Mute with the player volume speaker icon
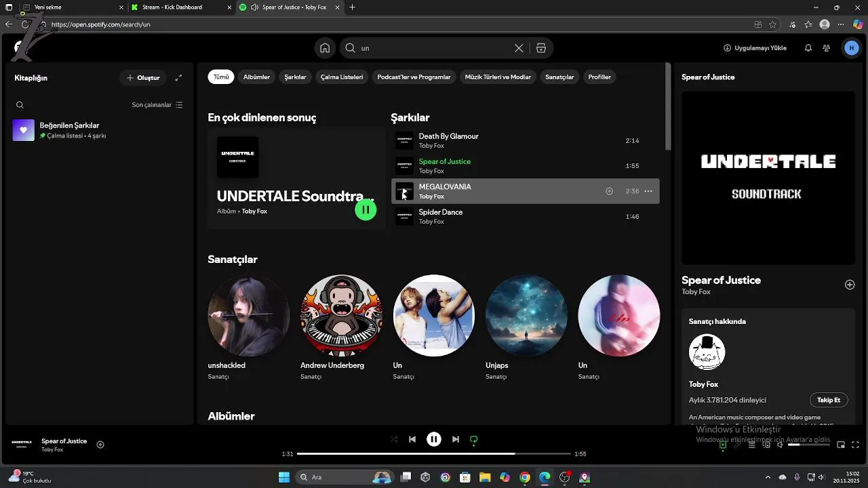This screenshot has height=488, width=868. point(780,445)
